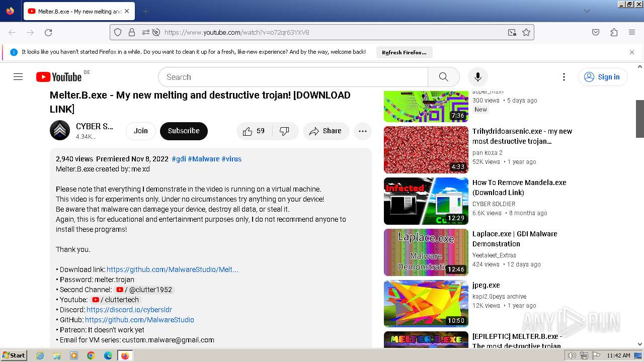Share the Melter.B.exe video

326,131
